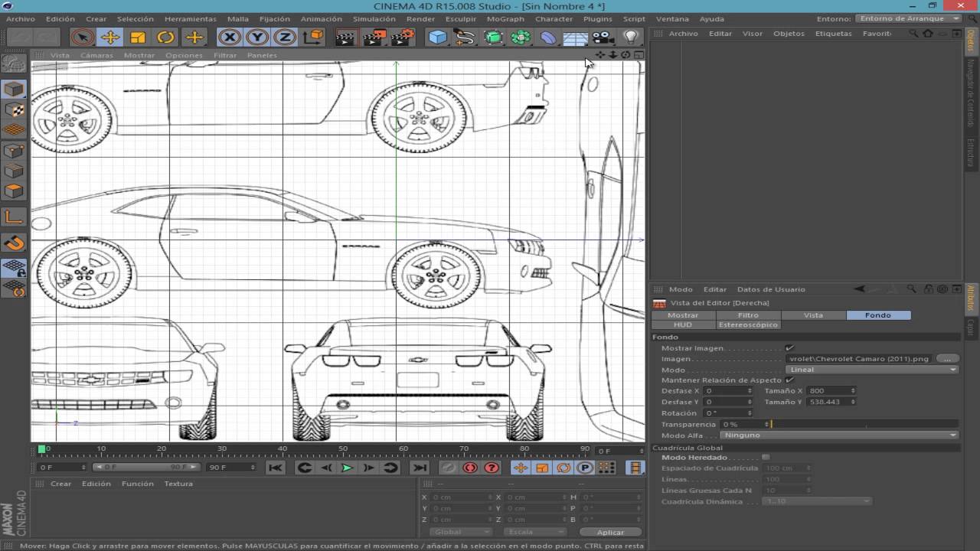The image size is (980, 551).
Task: Play the animation forward
Action: click(x=347, y=468)
